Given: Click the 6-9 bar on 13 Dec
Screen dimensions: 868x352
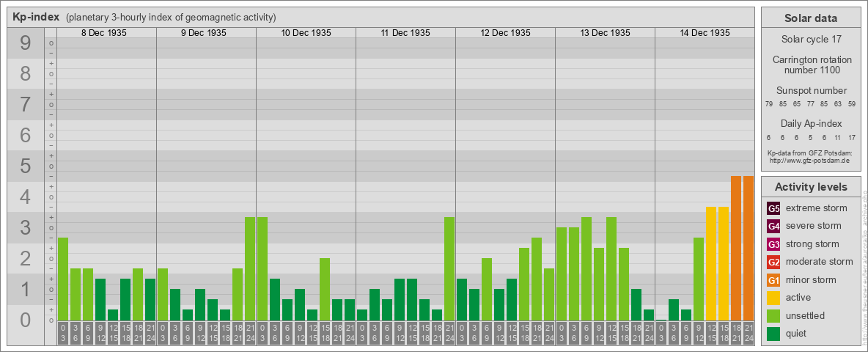Looking at the screenshot, I should (586, 268).
